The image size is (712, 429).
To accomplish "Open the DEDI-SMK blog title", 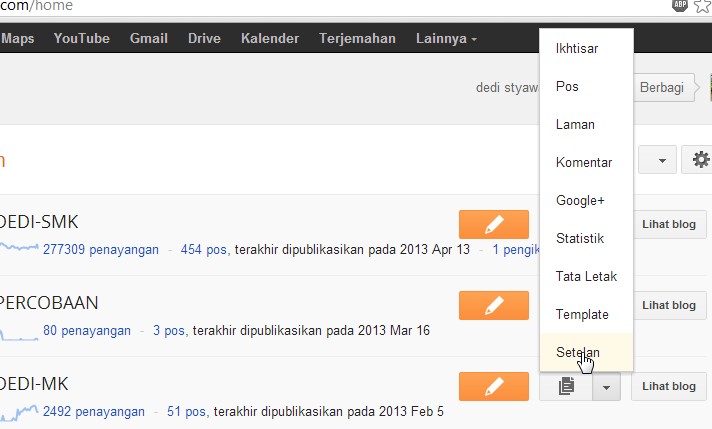I will (x=39, y=222).
